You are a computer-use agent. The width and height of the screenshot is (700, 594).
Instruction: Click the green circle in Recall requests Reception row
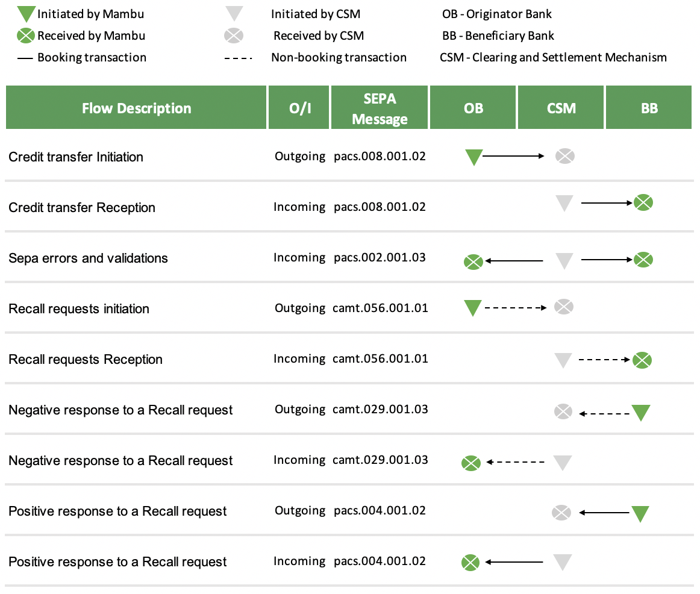coord(642,360)
